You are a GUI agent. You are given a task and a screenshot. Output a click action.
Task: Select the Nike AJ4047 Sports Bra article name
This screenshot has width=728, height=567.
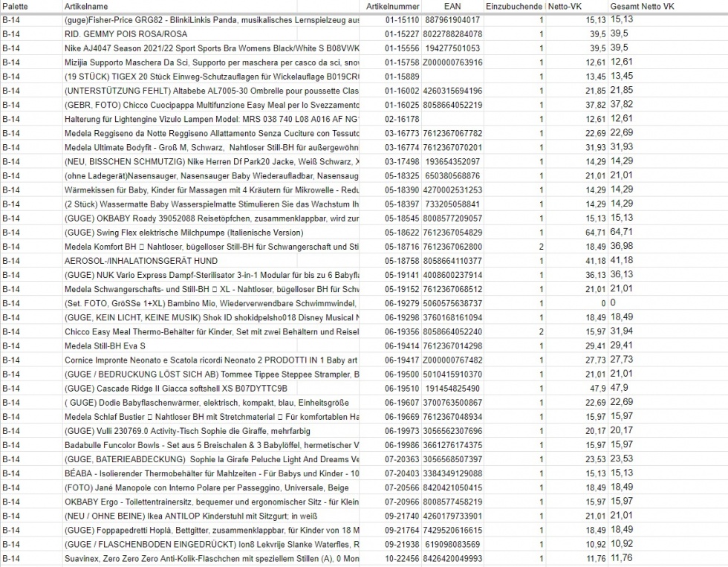211,48
